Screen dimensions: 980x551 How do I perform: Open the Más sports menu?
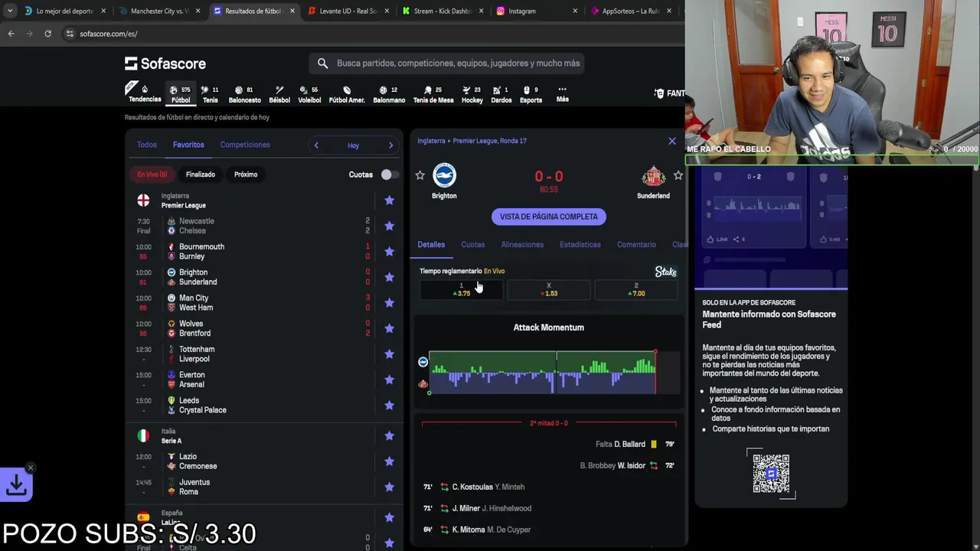562,93
